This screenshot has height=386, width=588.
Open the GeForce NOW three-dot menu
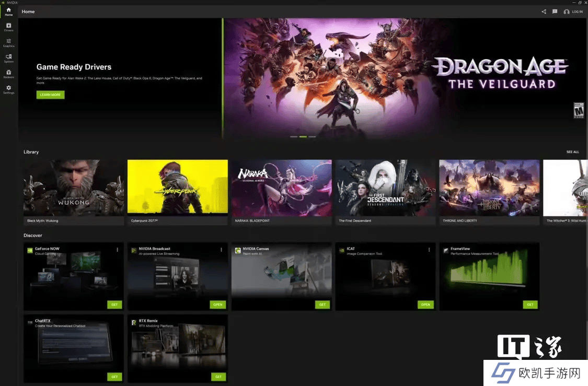tap(117, 250)
